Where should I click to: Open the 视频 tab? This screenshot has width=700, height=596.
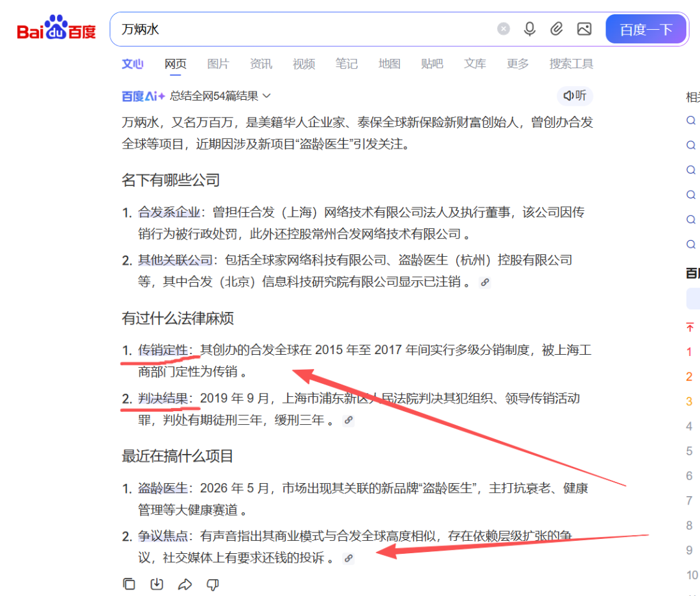[x=303, y=64]
